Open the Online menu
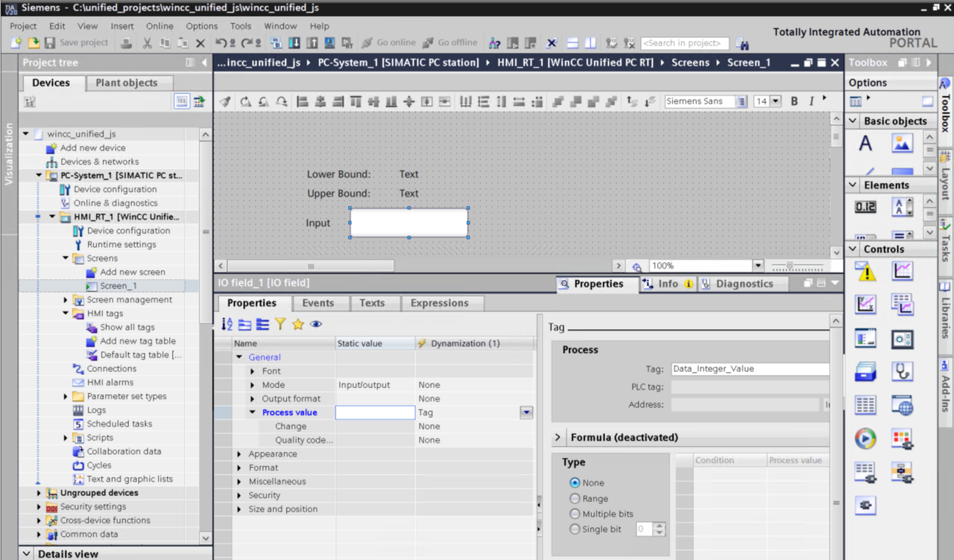This screenshot has height=560, width=954. (x=159, y=26)
